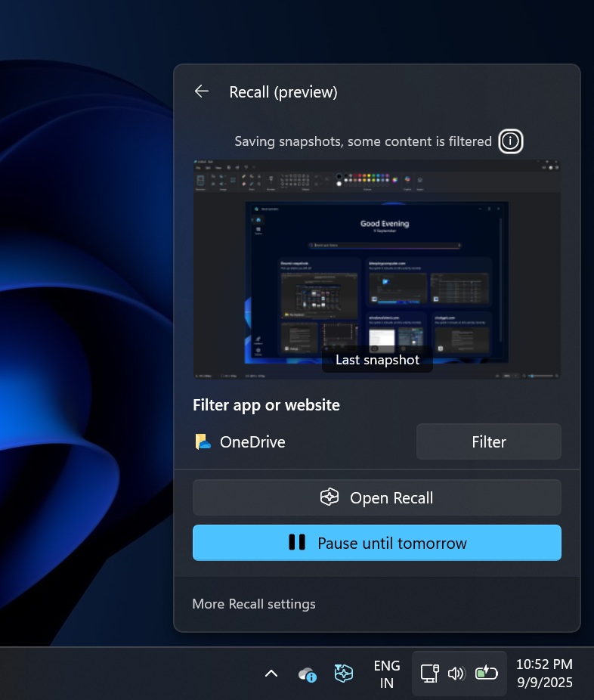Click the OneDrive app icon in filter row
Viewport: 594px width, 700px height.
[x=203, y=442]
